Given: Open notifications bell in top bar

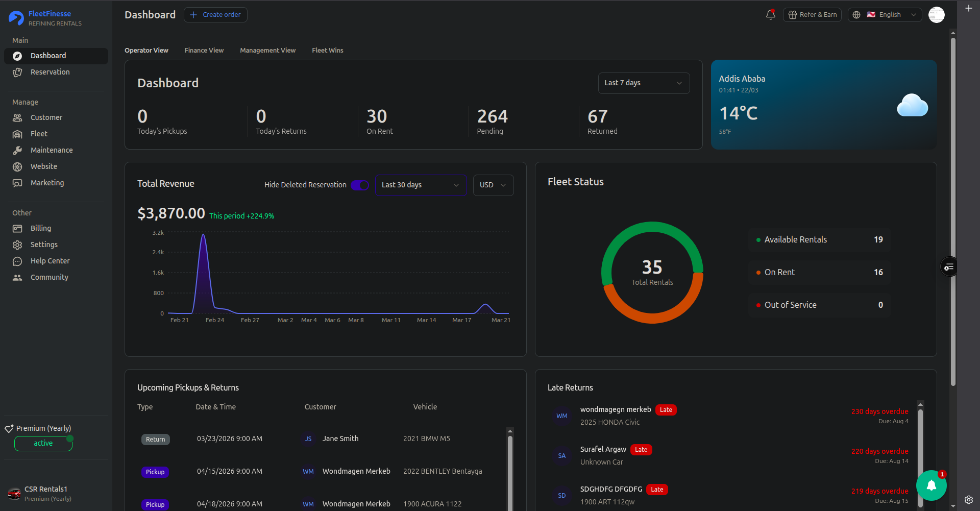Looking at the screenshot, I should coord(771,15).
